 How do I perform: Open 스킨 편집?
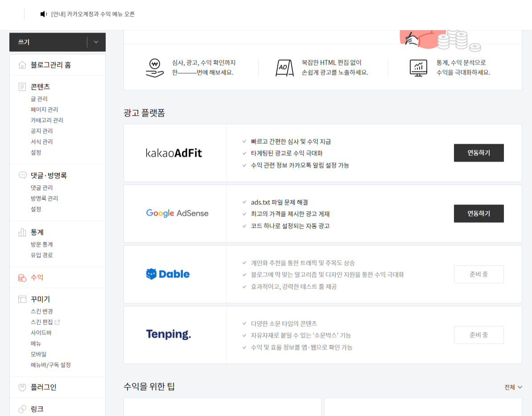(42, 322)
